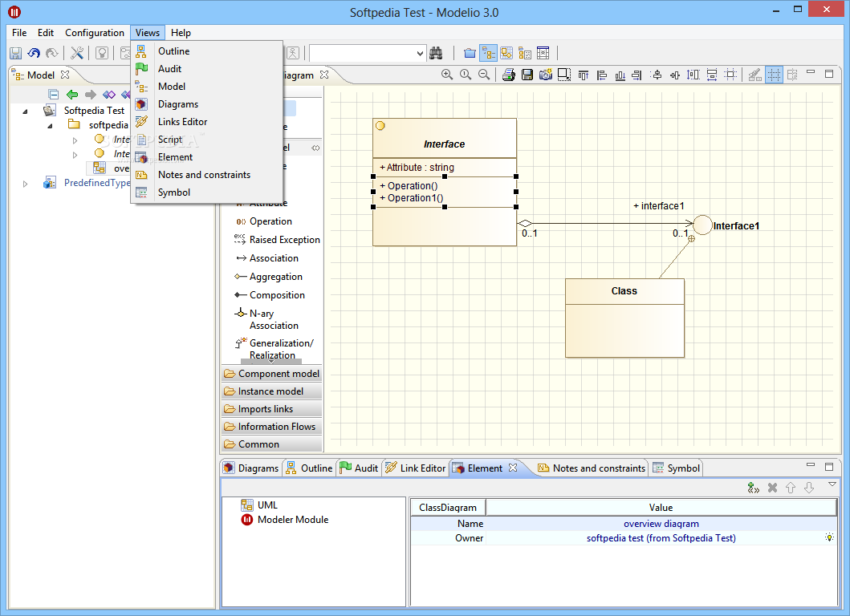
Task: Click the align right icon
Action: tap(637, 75)
